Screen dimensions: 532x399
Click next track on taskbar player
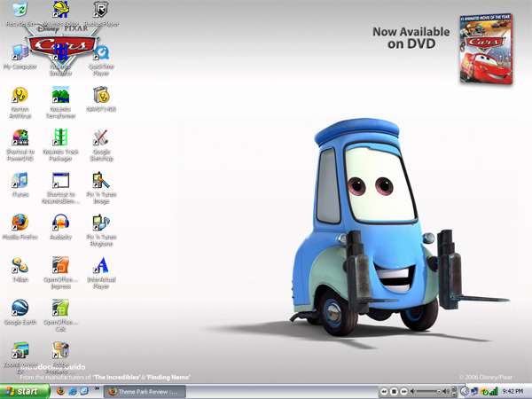point(403,392)
